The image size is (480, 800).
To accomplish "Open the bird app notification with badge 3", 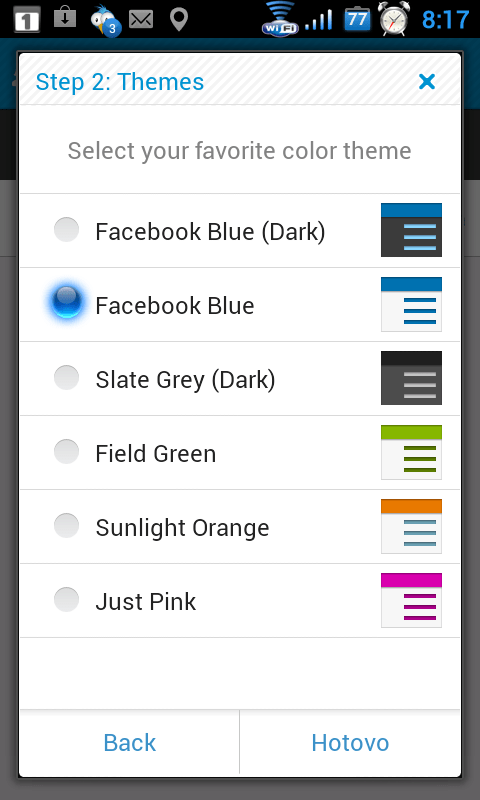I will tap(106, 20).
